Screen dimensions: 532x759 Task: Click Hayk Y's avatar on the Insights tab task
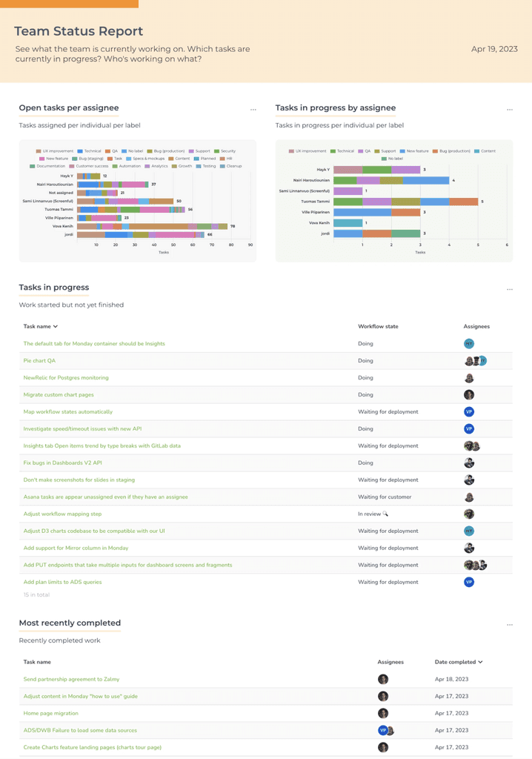[470, 445]
